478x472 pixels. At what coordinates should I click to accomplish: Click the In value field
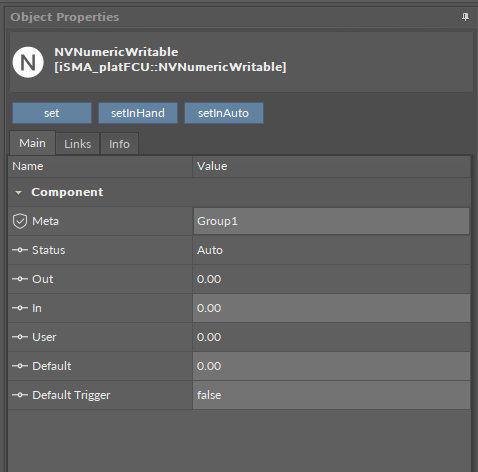click(x=331, y=308)
